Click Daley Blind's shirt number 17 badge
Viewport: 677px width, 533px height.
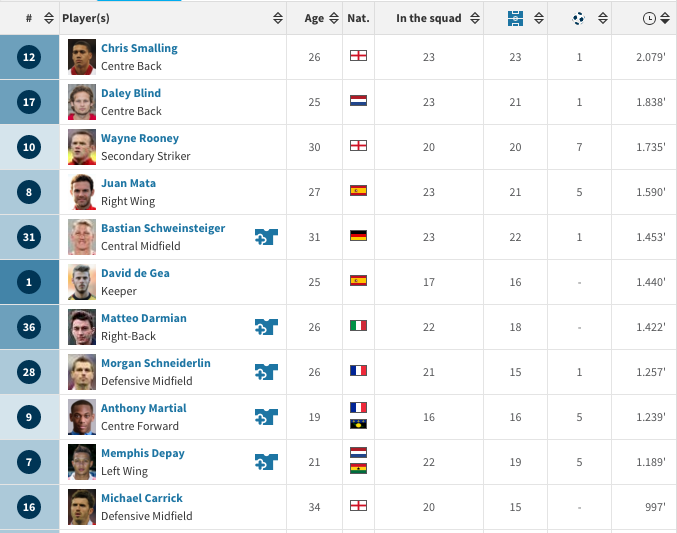pyautogui.click(x=29, y=102)
